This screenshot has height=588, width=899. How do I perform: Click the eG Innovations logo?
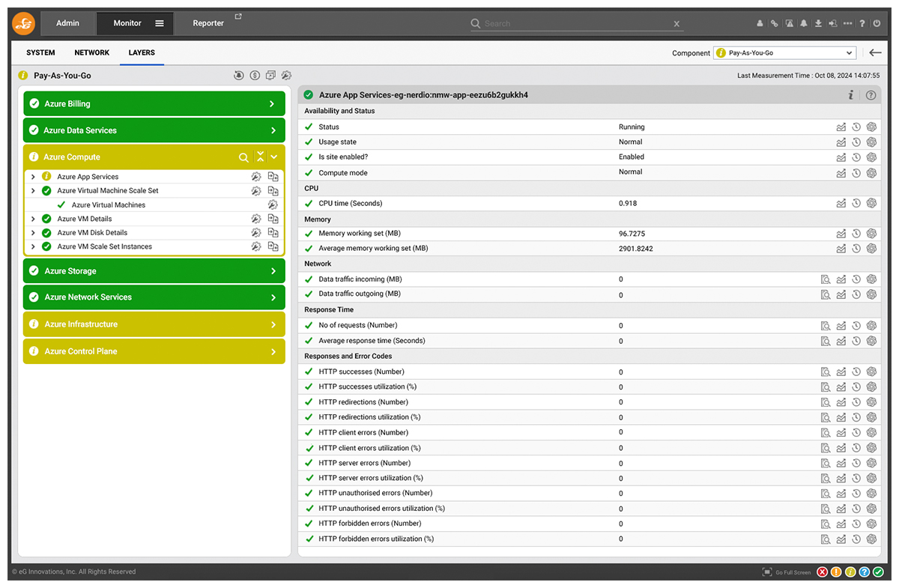click(24, 24)
